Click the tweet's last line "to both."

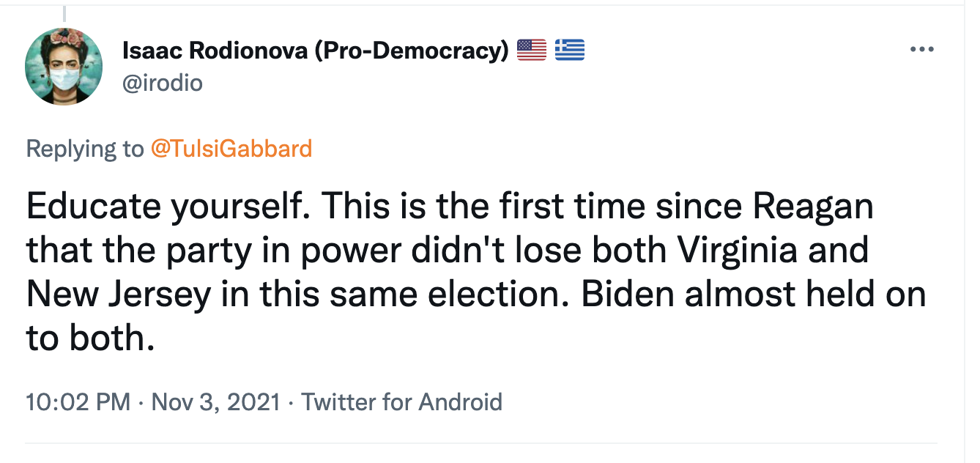(x=91, y=337)
